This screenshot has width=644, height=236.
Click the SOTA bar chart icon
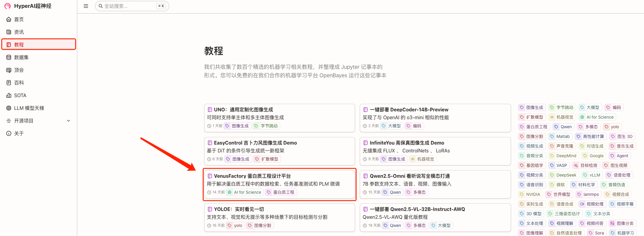[9, 95]
